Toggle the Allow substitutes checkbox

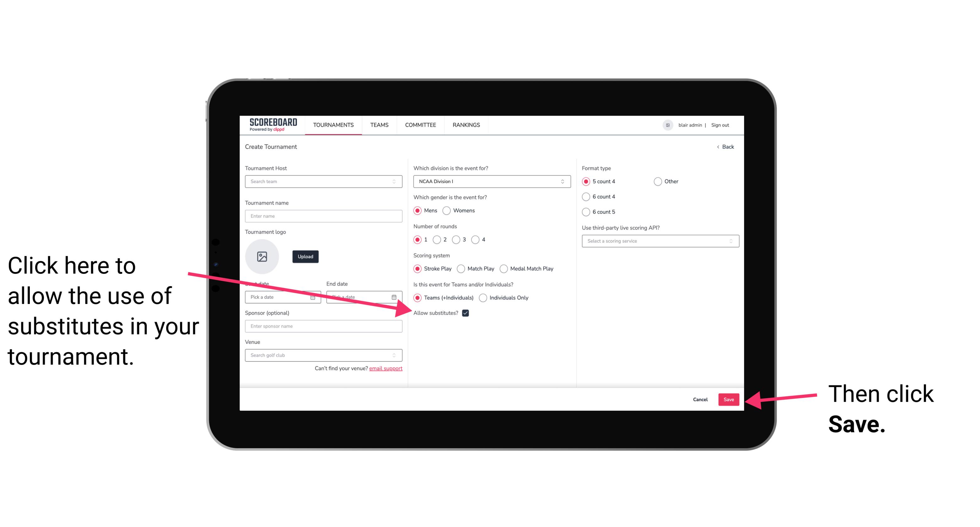pyautogui.click(x=467, y=313)
